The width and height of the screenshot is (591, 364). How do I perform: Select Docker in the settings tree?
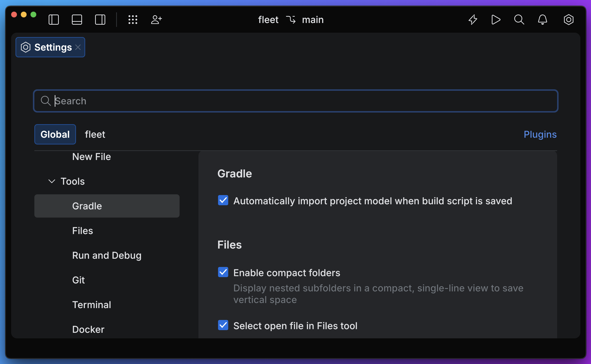88,329
